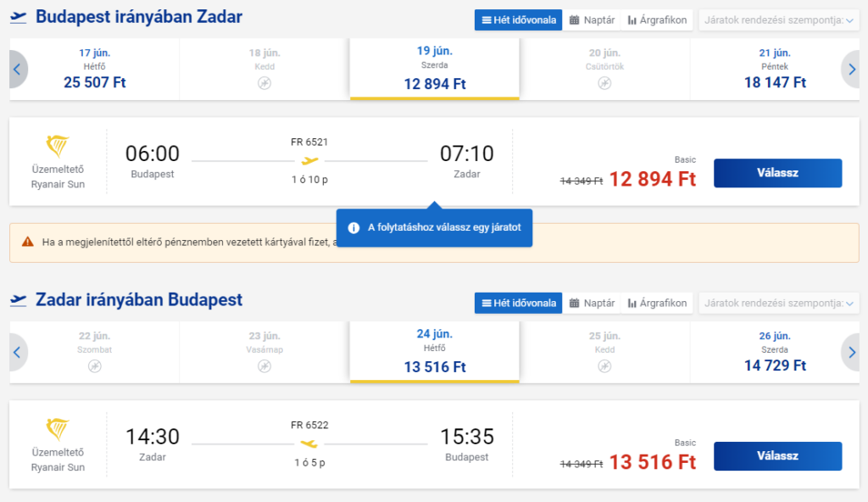Open outbound Járatok rendezési szempontja dropdown
The width and height of the screenshot is (868, 502).
point(779,20)
